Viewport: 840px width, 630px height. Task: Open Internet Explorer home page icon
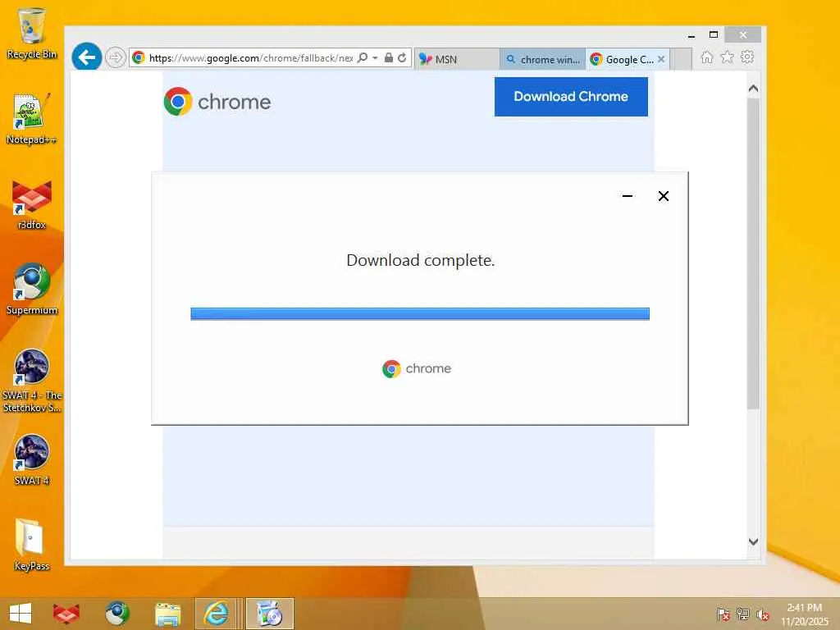[707, 57]
